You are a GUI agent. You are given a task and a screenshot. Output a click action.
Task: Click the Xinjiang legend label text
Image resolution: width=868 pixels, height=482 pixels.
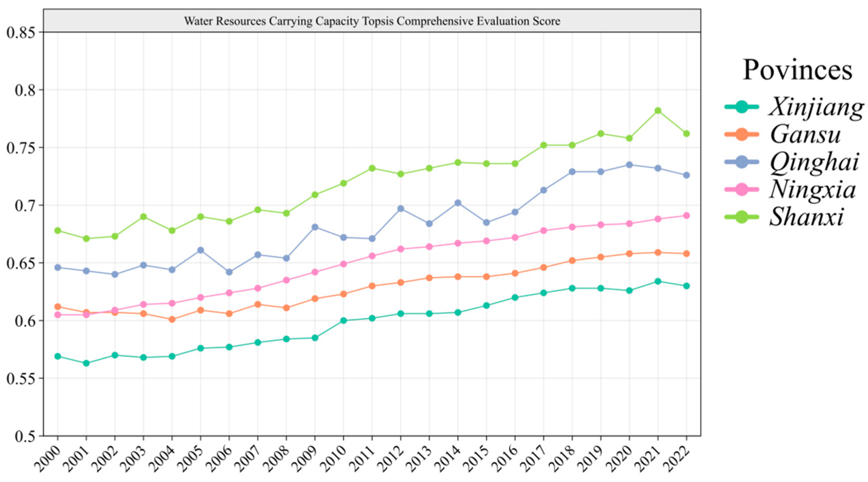pos(816,108)
